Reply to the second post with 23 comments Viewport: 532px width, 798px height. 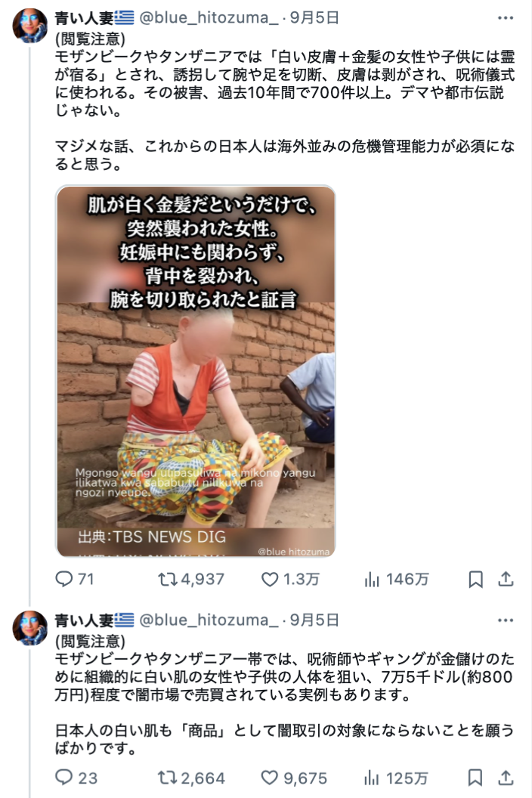tap(76, 778)
